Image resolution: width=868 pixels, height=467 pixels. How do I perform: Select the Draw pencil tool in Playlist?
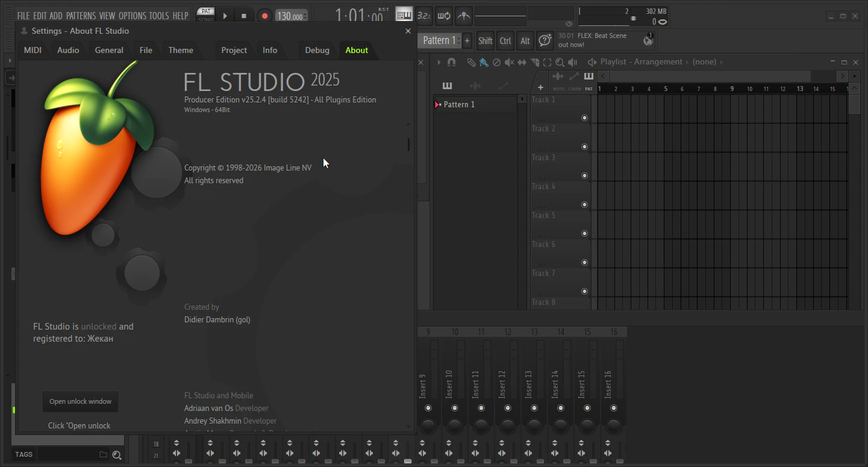point(471,62)
